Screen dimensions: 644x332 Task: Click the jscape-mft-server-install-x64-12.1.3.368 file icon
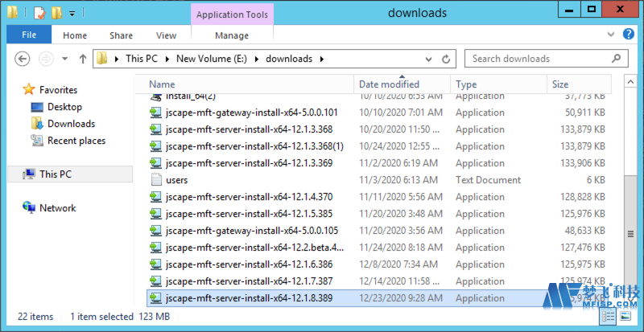(x=155, y=129)
